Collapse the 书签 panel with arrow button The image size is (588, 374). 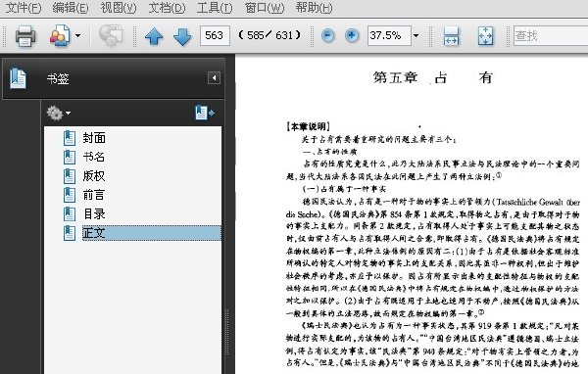214,78
